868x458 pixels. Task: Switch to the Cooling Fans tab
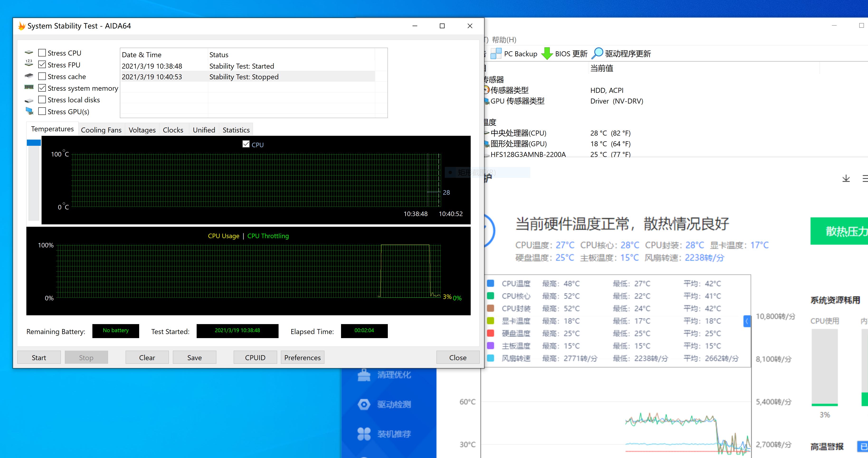pyautogui.click(x=101, y=130)
